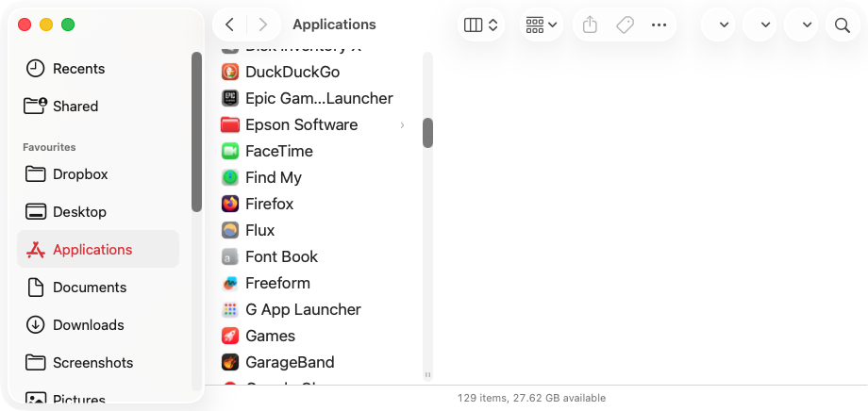This screenshot has height=411, width=868.
Task: Click the Freeform name text
Action: [x=278, y=283]
